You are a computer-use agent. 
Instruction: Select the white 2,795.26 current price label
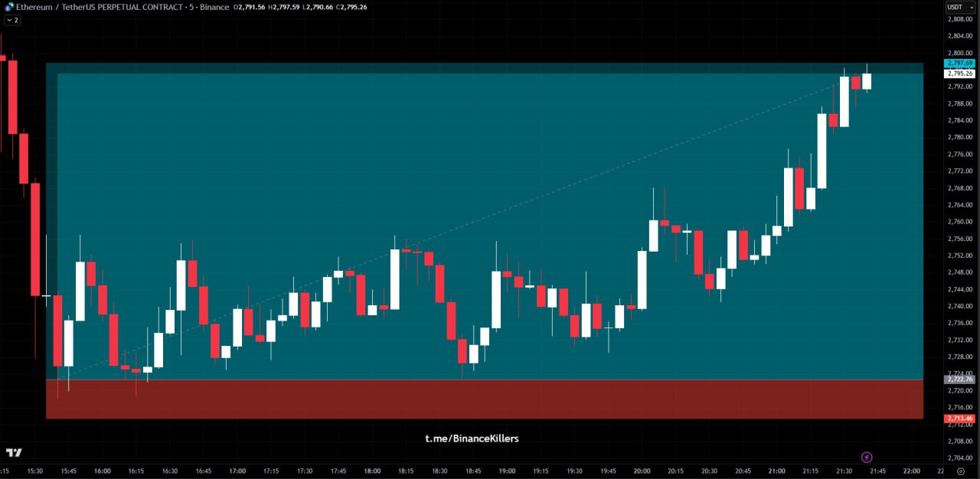[959, 73]
